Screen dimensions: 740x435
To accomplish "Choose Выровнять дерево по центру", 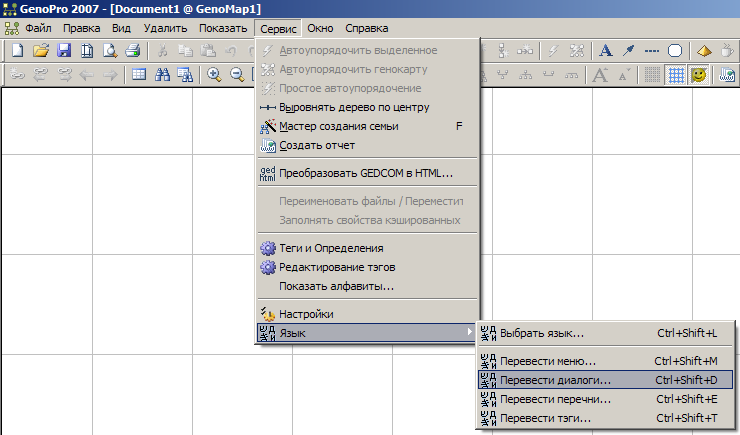I will [367, 107].
